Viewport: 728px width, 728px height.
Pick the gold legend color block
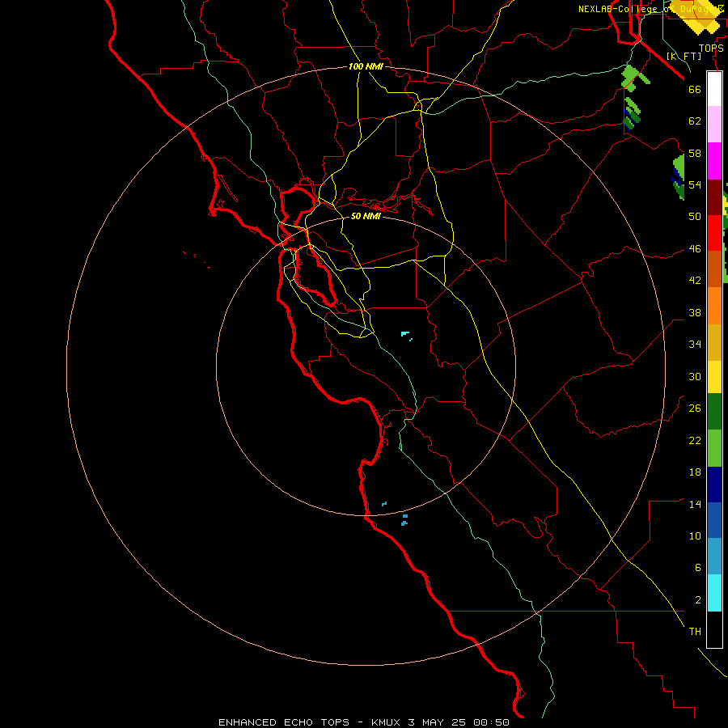coord(714,342)
